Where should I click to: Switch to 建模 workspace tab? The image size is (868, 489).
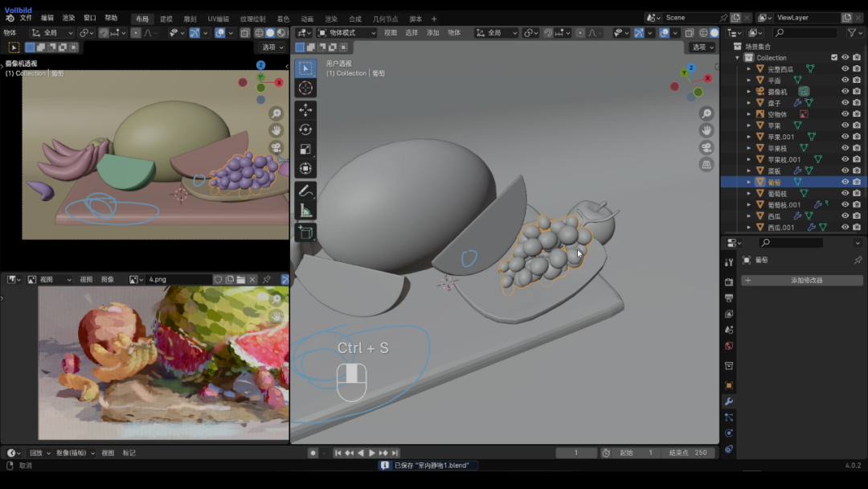(x=166, y=18)
